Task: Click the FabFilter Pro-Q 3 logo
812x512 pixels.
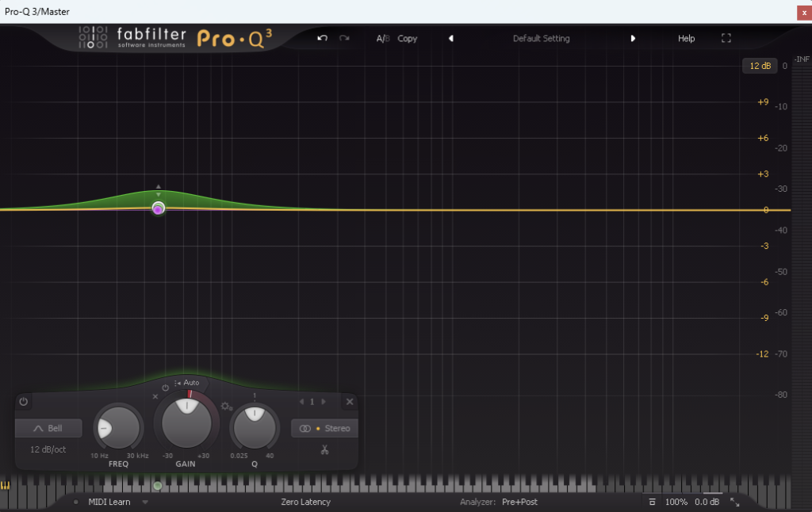Action: (x=175, y=38)
